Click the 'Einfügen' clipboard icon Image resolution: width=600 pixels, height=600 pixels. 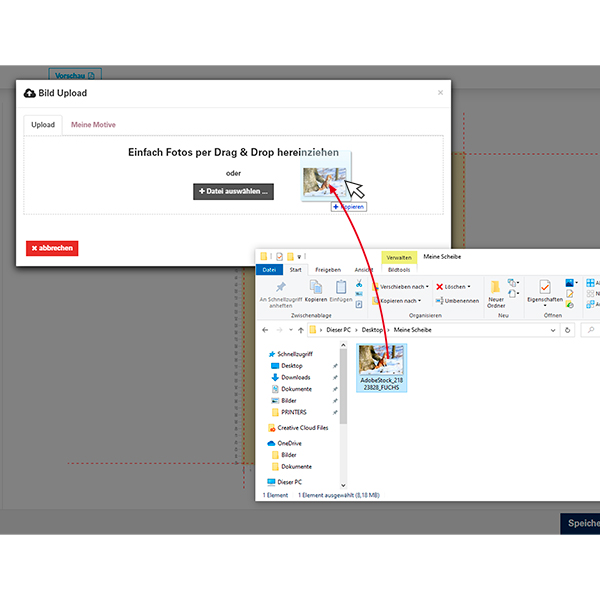340,288
